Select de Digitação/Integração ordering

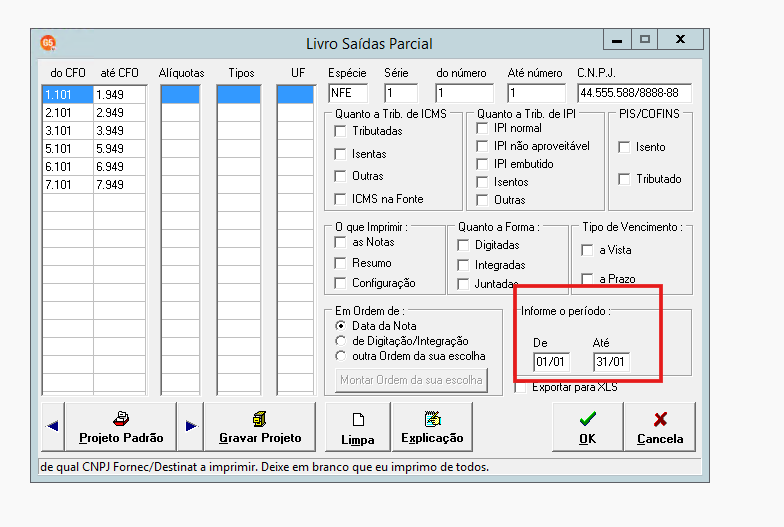coord(340,341)
